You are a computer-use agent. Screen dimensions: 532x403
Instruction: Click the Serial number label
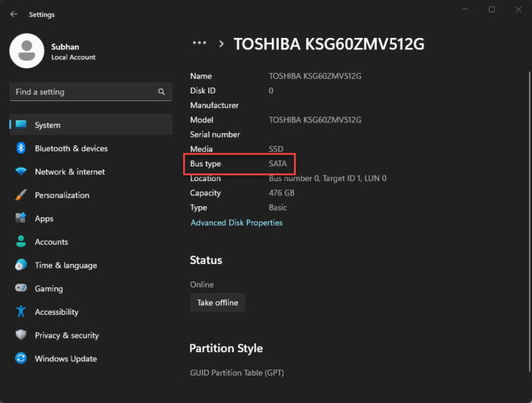215,135
